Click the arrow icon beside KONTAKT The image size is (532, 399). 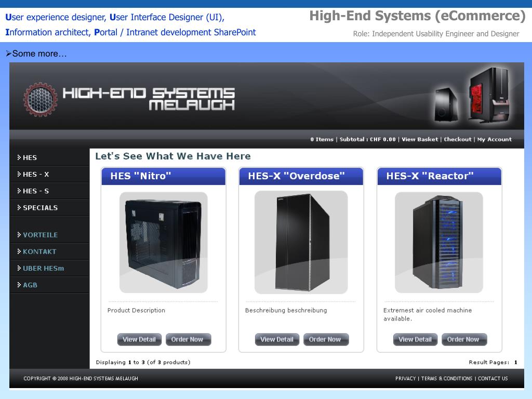coord(19,251)
